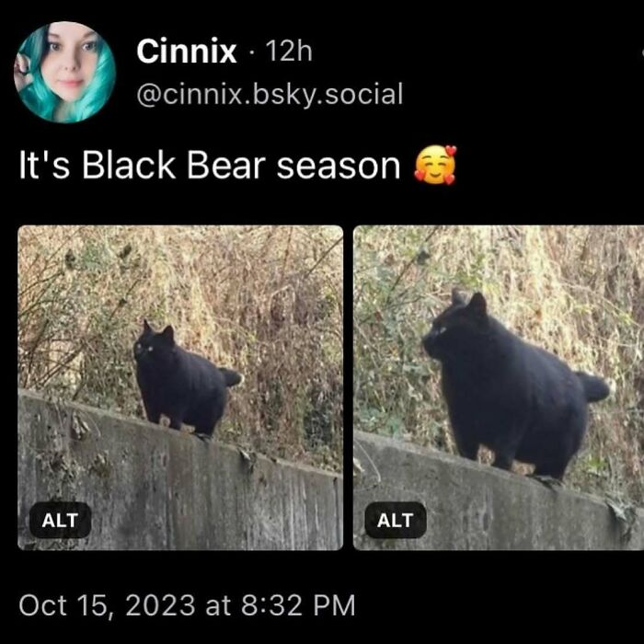Open the right zoomed-in cat photo
This screenshot has height=644, width=644.
(x=499, y=387)
